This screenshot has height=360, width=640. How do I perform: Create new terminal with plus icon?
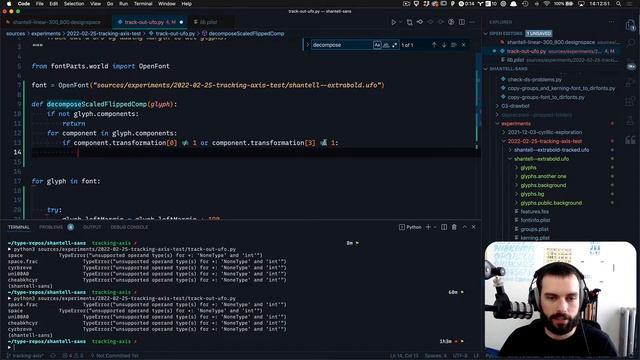[428, 227]
